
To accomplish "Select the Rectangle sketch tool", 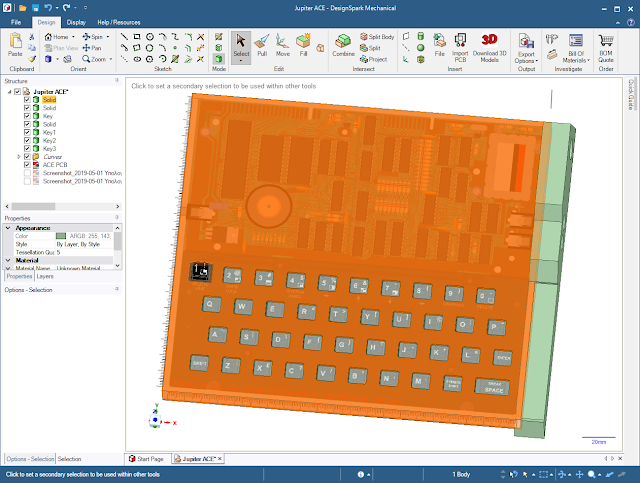I will click(137, 36).
